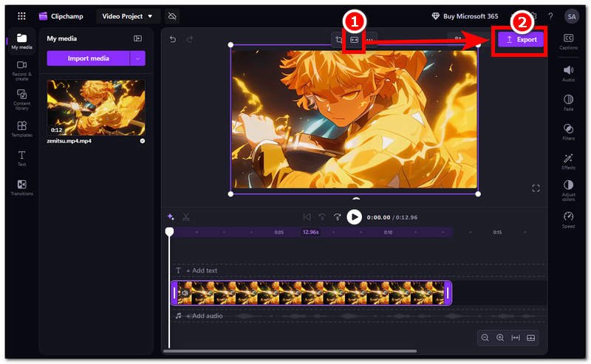Open the Audio properties panel
The height and width of the screenshot is (364, 591).
point(568,73)
